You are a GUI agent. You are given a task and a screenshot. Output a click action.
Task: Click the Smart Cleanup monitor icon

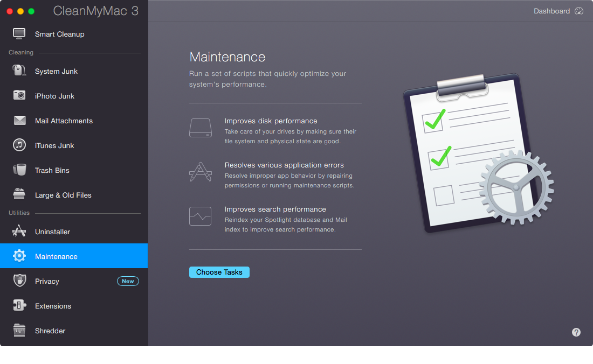[x=19, y=34]
